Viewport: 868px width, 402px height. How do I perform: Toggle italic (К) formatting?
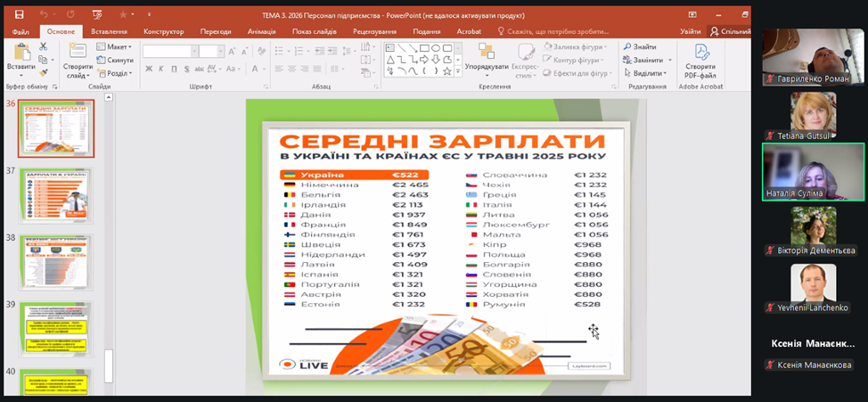[161, 70]
